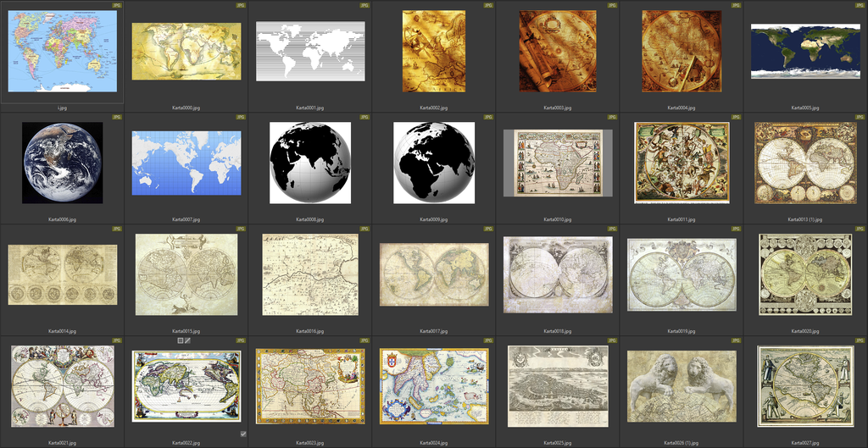Click the Karta0024.jpg filename label
Image resolution: width=868 pixels, height=448 pixels.
click(x=434, y=443)
